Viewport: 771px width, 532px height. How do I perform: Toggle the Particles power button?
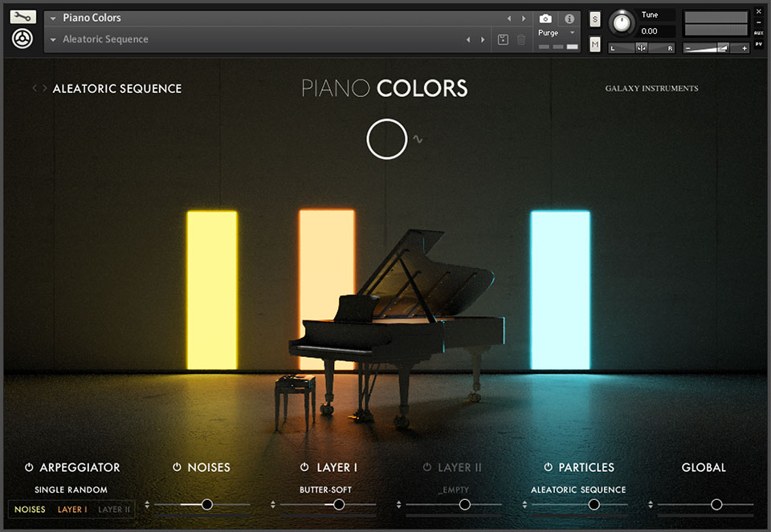pos(549,467)
